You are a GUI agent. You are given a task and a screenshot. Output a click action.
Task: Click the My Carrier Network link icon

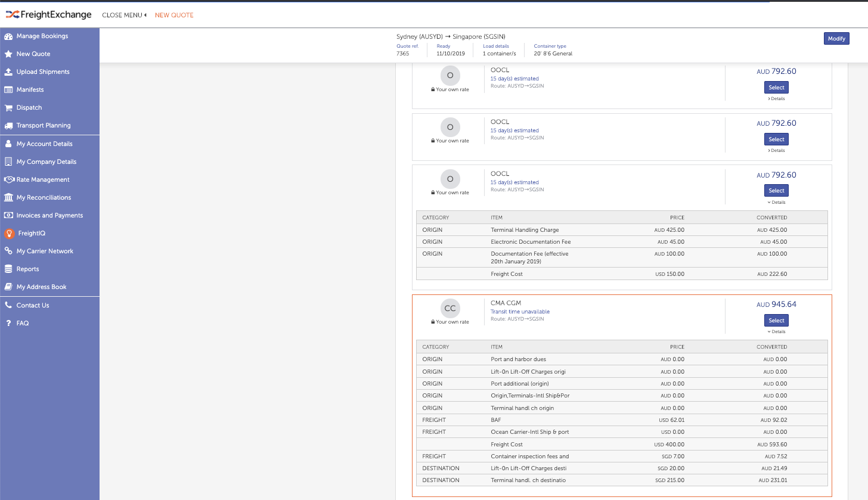coord(8,251)
